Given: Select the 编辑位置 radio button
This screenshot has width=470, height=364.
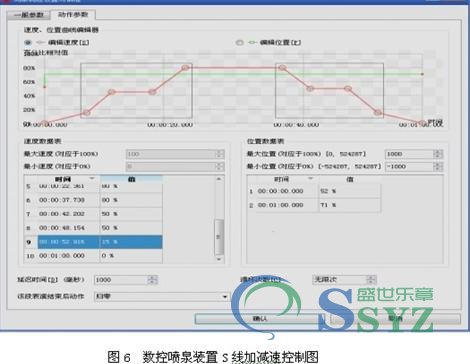Looking at the screenshot, I should pyautogui.click(x=239, y=43).
